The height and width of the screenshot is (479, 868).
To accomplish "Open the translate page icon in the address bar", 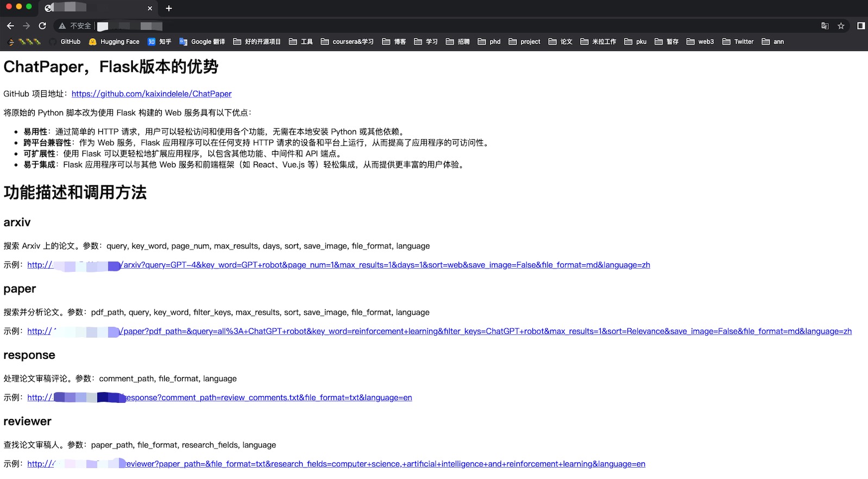I will point(825,26).
